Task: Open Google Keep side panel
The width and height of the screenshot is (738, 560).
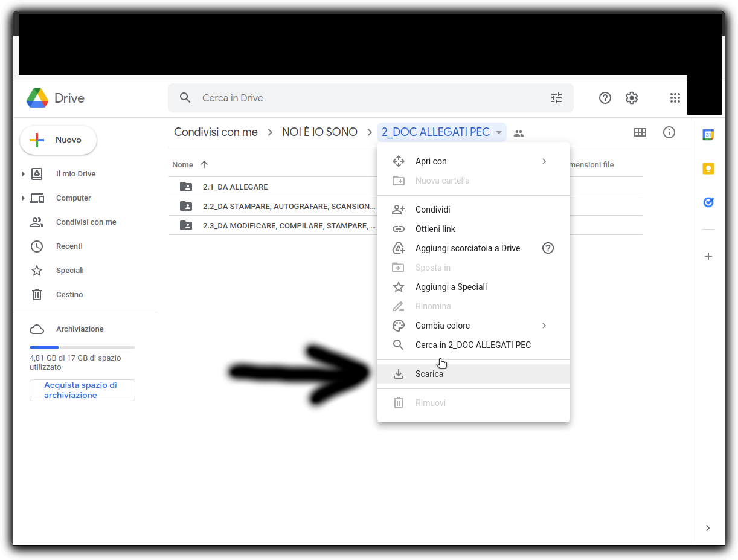Action: 708,169
